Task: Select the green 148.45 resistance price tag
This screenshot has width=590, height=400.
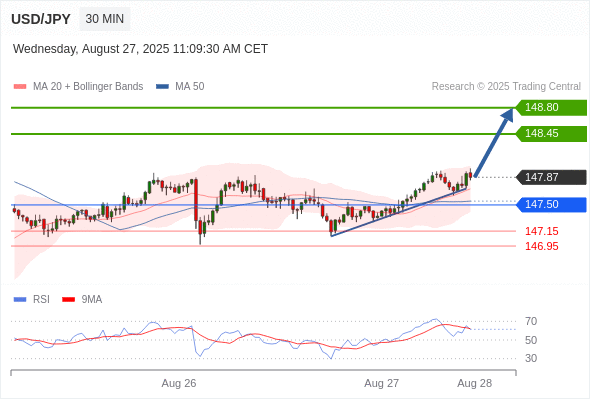Action: 551,134
